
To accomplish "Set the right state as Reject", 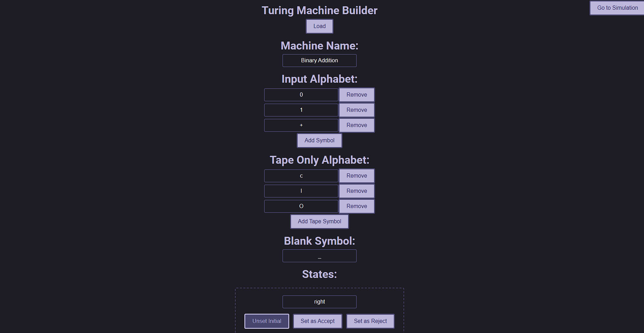I will (370, 321).
